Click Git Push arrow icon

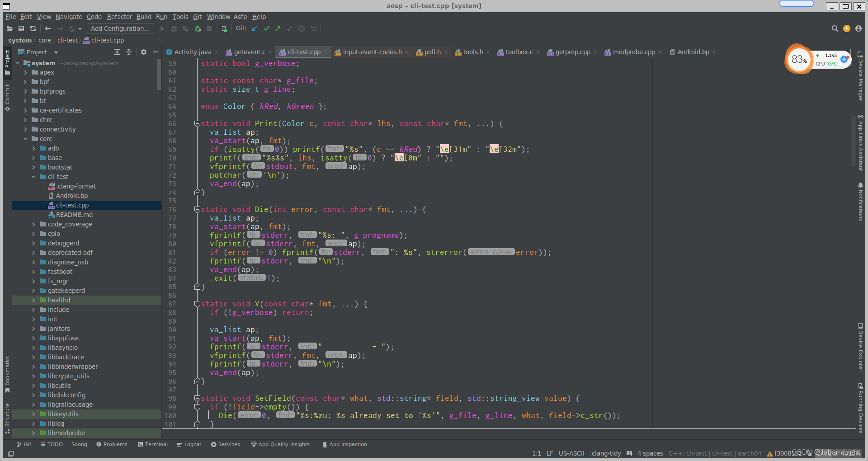coord(278,28)
